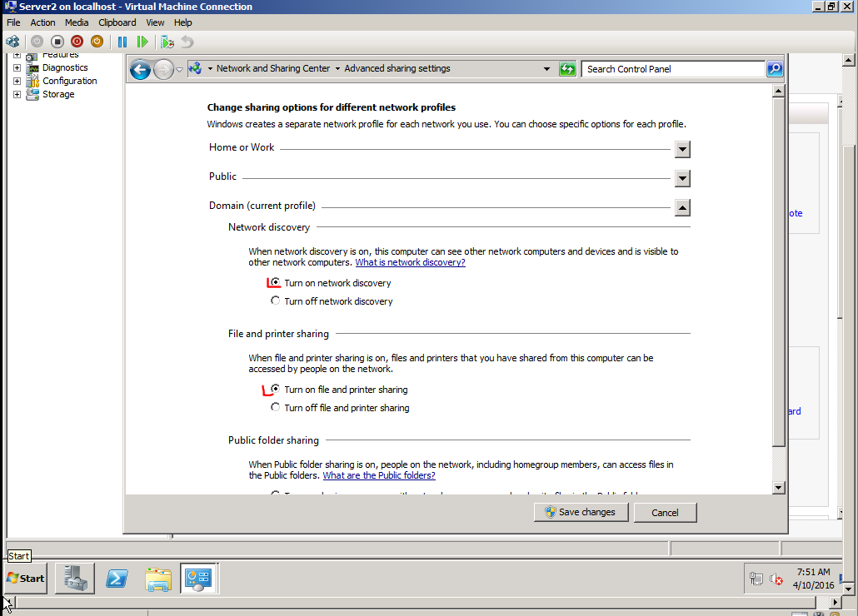Click the Control Panel network address icon
The width and height of the screenshot is (858, 616).
click(195, 68)
